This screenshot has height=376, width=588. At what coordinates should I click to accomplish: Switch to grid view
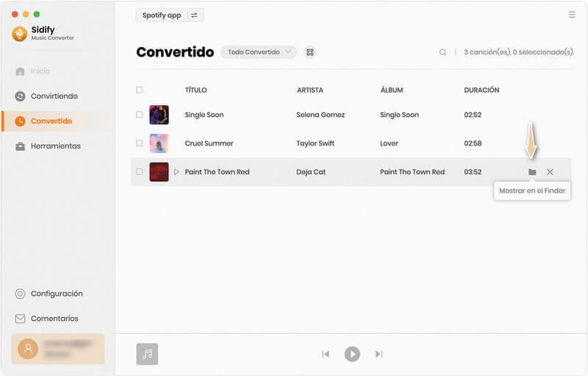pyautogui.click(x=309, y=52)
